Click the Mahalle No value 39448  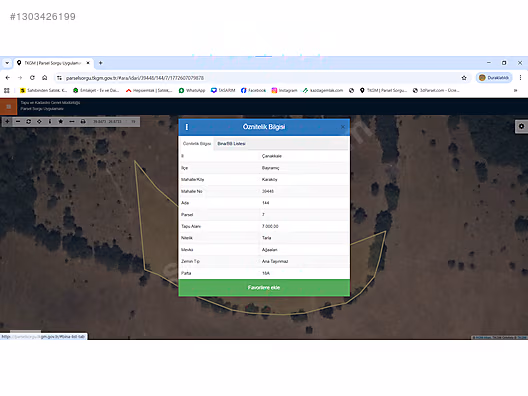click(268, 191)
